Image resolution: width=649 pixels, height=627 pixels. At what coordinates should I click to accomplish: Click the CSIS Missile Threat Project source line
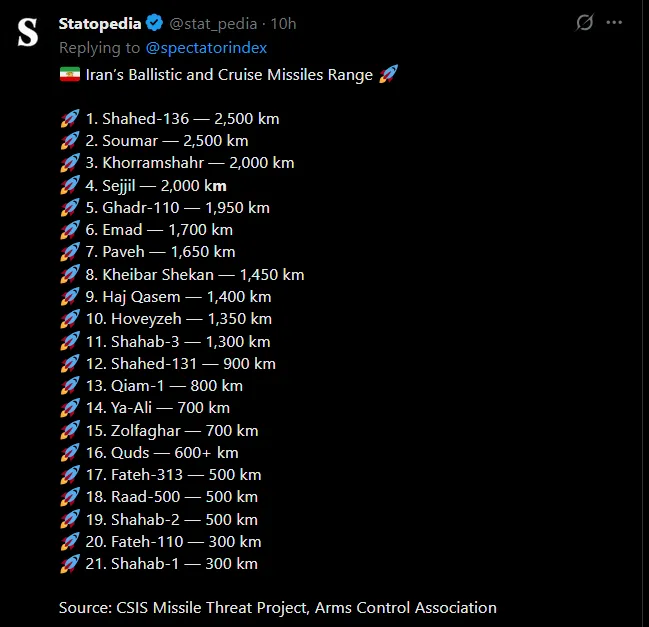click(x=277, y=607)
